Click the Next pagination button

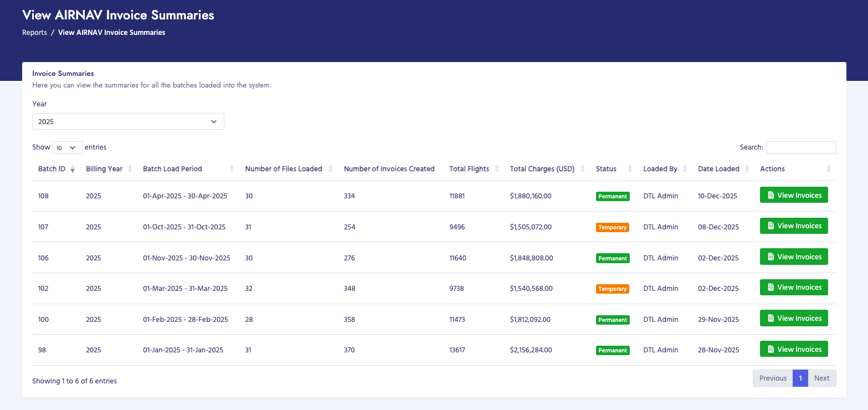[x=822, y=378]
